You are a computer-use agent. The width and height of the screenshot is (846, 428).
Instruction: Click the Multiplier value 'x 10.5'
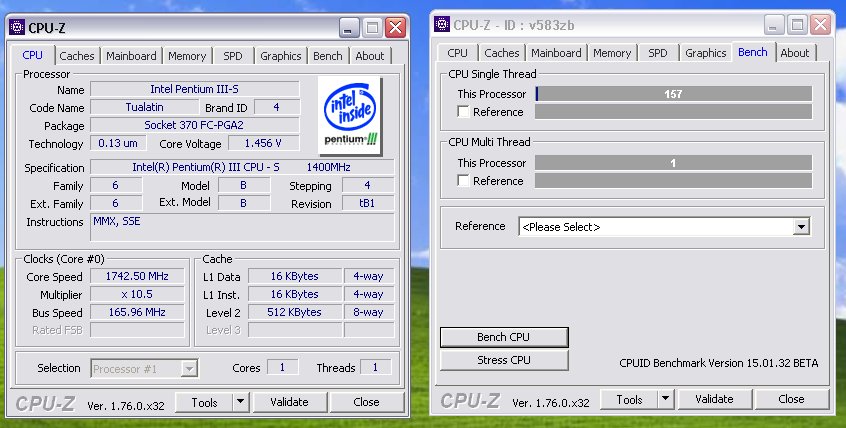(x=137, y=295)
